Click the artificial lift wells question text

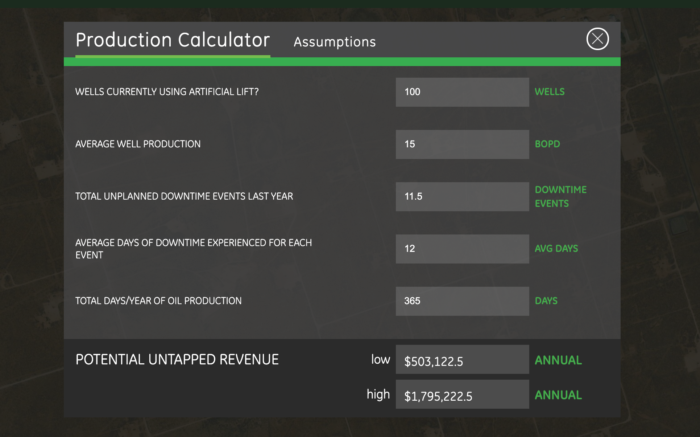click(167, 92)
